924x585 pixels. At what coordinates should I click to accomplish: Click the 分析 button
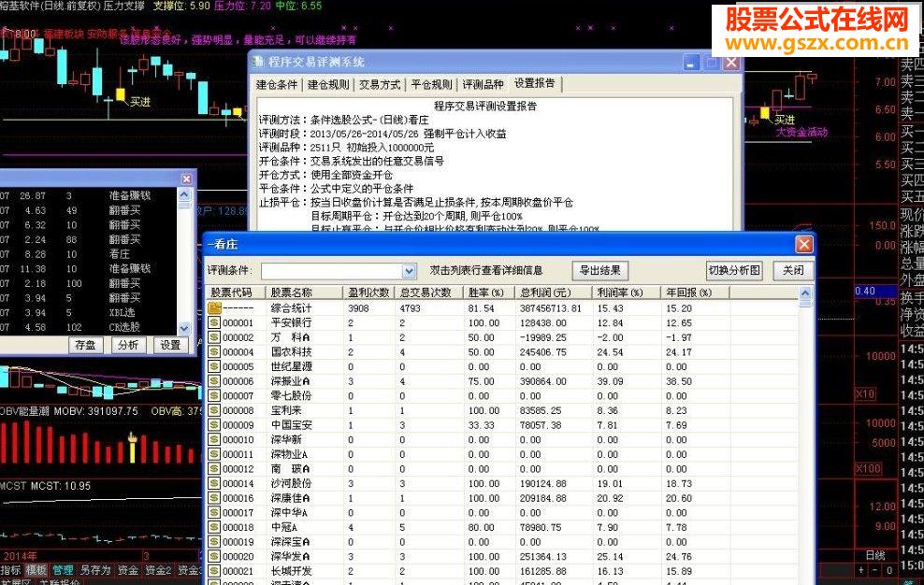click(128, 345)
